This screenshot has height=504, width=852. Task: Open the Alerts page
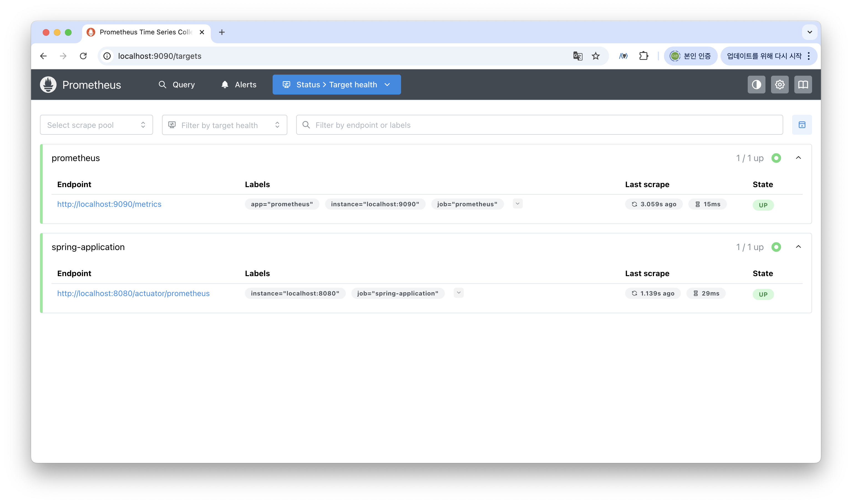pyautogui.click(x=239, y=85)
